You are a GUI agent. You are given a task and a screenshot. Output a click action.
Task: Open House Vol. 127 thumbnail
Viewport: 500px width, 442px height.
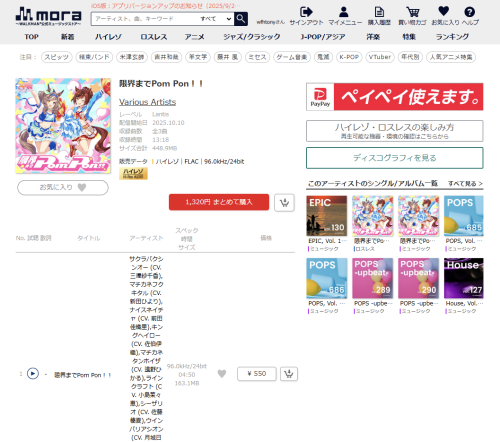click(464, 278)
